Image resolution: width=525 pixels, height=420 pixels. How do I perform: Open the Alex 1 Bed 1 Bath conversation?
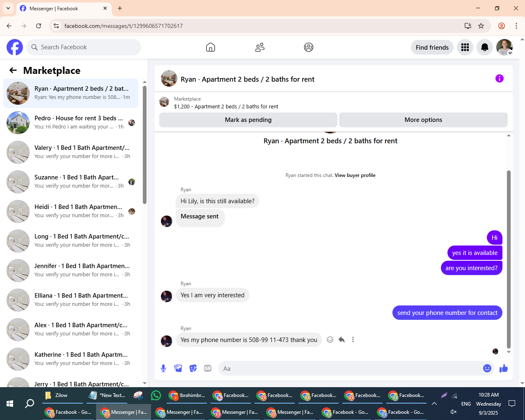71,330
